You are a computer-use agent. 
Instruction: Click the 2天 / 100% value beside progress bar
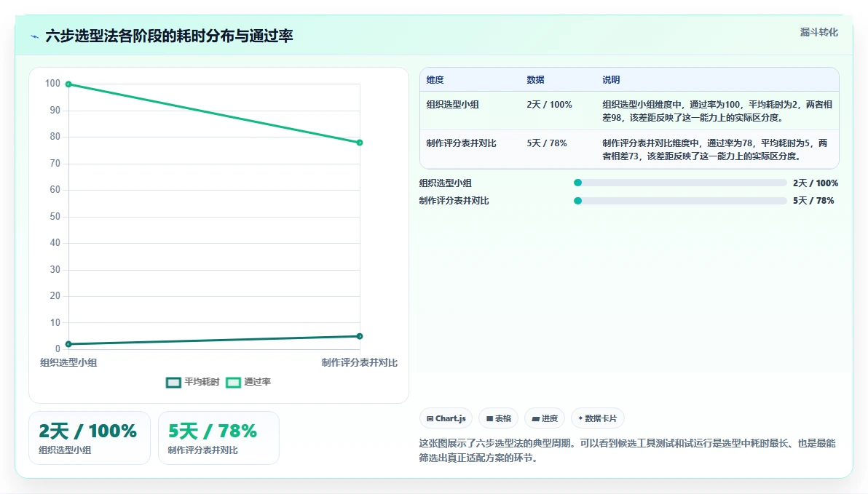(x=816, y=183)
